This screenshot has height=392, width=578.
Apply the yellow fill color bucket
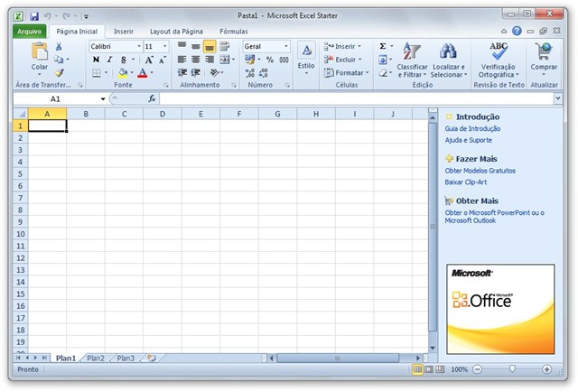(x=123, y=72)
